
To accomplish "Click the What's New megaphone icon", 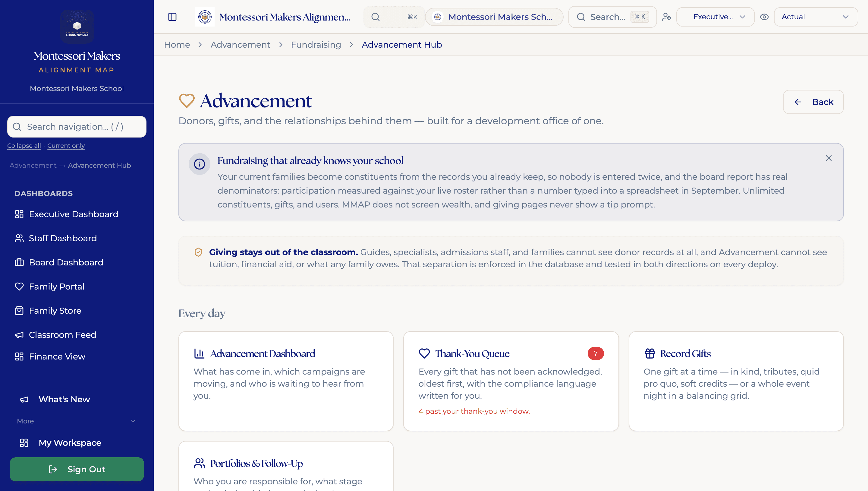I will (x=24, y=399).
